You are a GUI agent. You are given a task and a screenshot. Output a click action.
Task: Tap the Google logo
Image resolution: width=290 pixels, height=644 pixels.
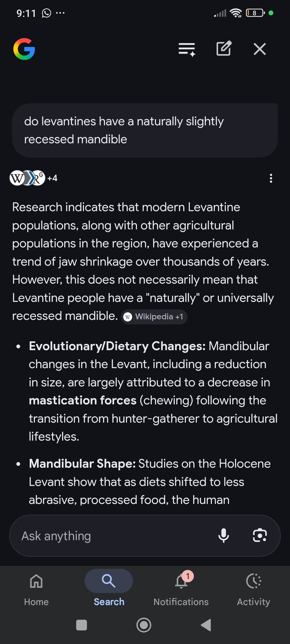click(x=24, y=49)
